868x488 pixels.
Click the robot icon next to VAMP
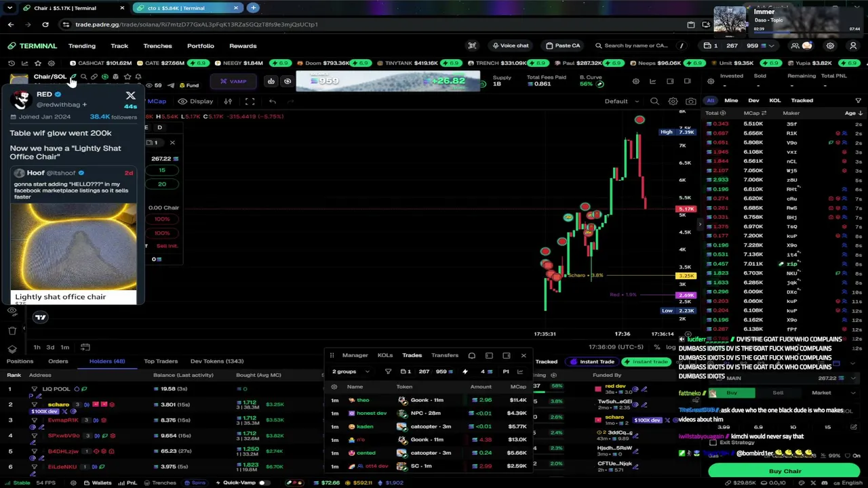coord(271,81)
